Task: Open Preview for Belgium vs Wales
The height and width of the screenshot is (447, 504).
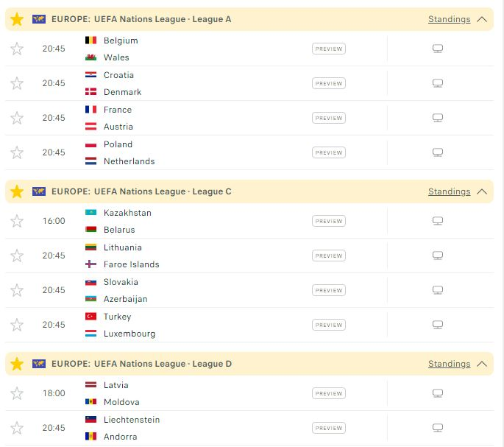Action: [328, 49]
